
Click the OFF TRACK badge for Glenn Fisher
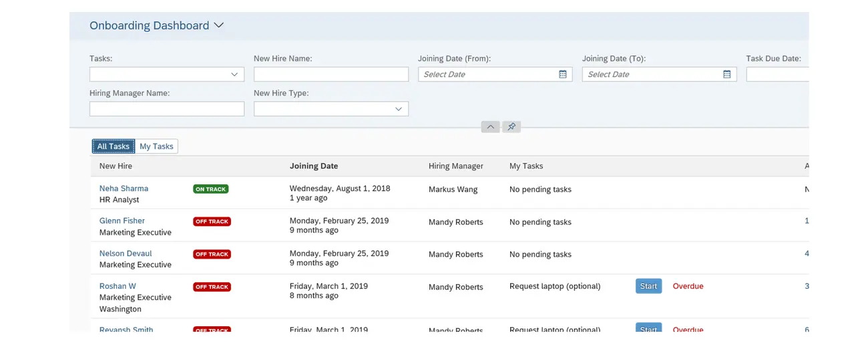tap(212, 221)
